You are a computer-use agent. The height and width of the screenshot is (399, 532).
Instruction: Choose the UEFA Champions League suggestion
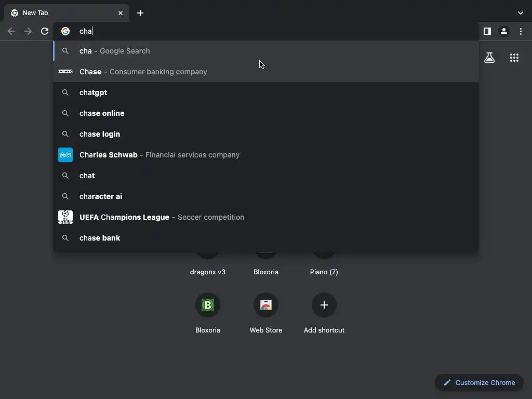coord(266,217)
